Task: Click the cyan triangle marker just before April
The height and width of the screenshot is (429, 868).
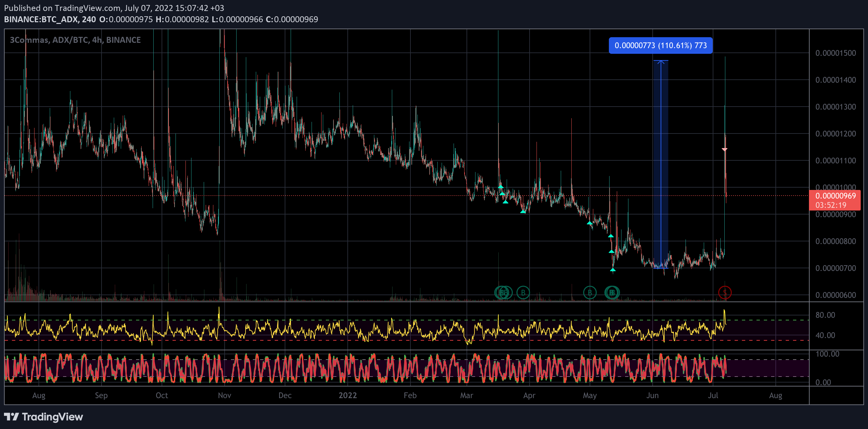Action: tap(523, 212)
